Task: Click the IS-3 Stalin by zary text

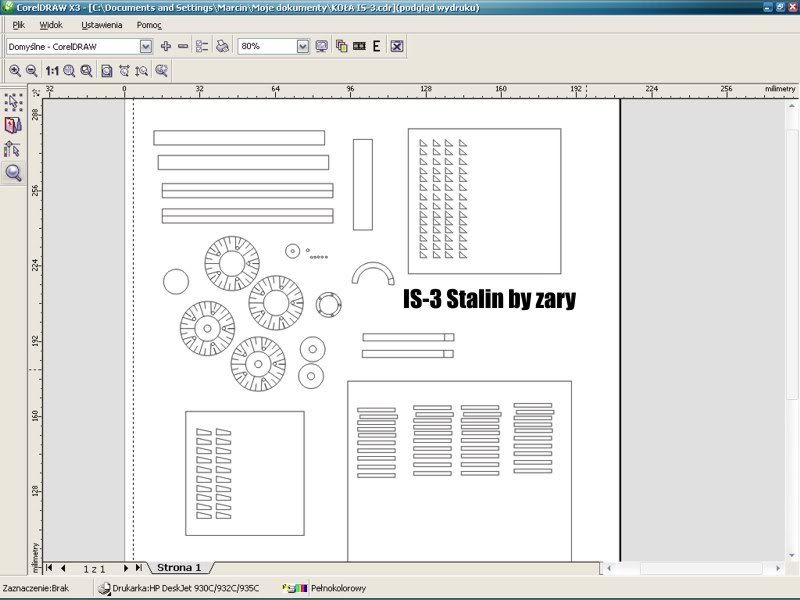Action: pos(489,298)
